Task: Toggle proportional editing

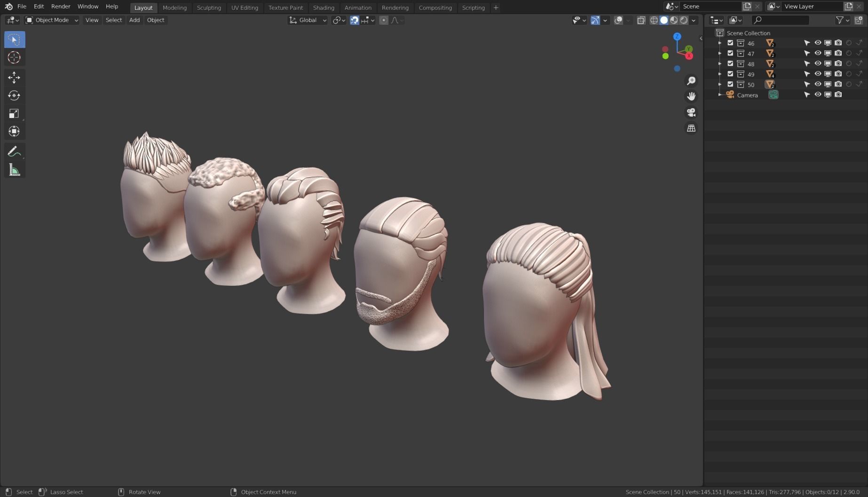Action: click(384, 20)
